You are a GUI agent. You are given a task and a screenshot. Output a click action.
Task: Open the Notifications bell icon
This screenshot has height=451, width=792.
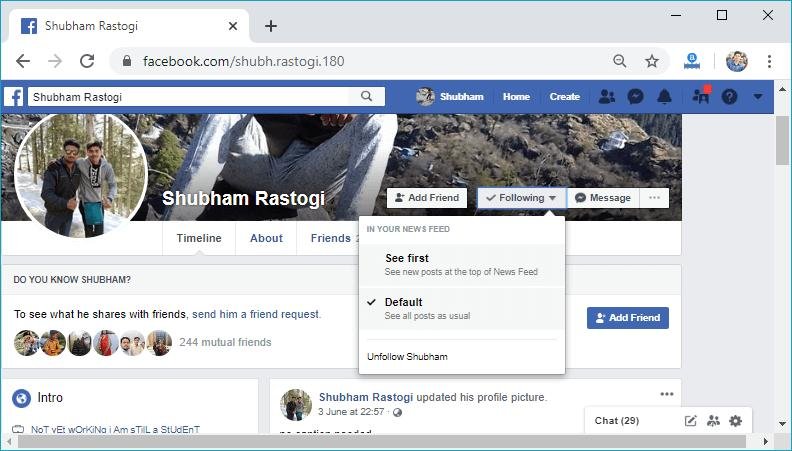coord(664,96)
